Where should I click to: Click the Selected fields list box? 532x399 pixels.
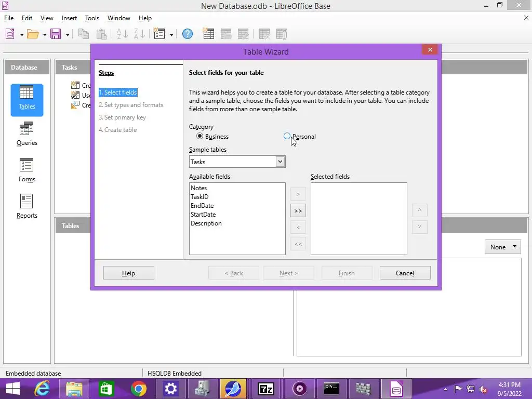[358, 219]
